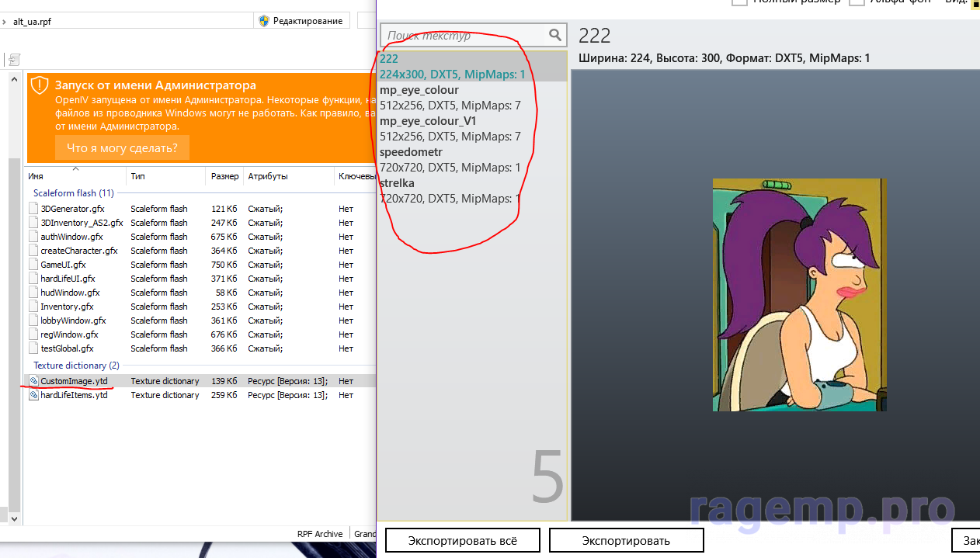The width and height of the screenshot is (980, 558).
Task: Click the 'Вид' background color swatch
Action: [x=974, y=3]
